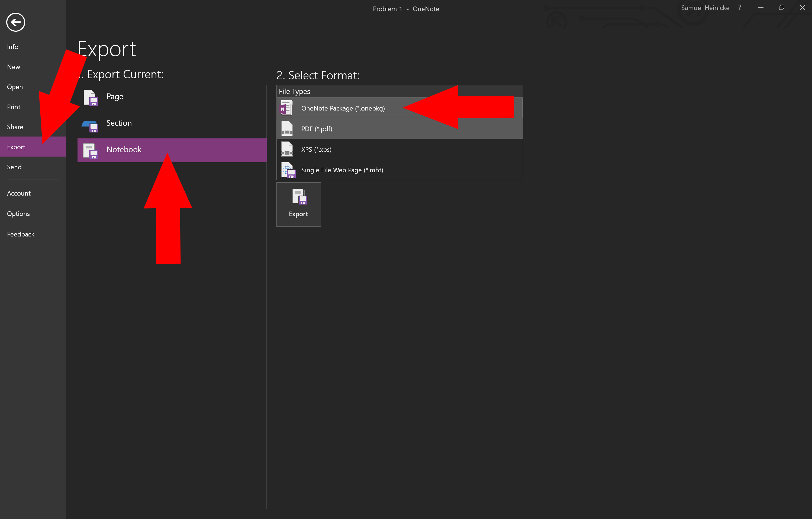Click the OneNote Package file icon
The image size is (812, 519).
click(x=286, y=108)
